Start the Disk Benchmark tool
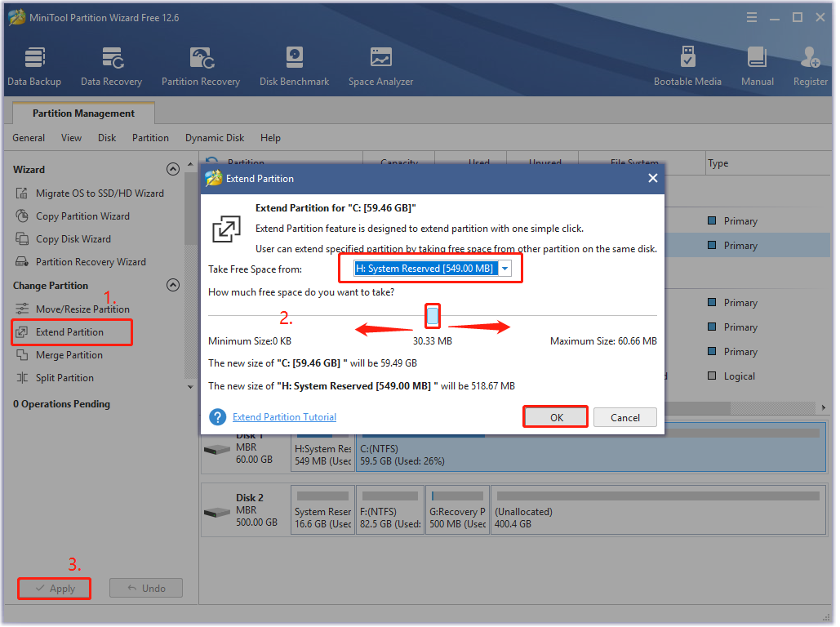Screen dimensions: 840x627 [x=294, y=66]
